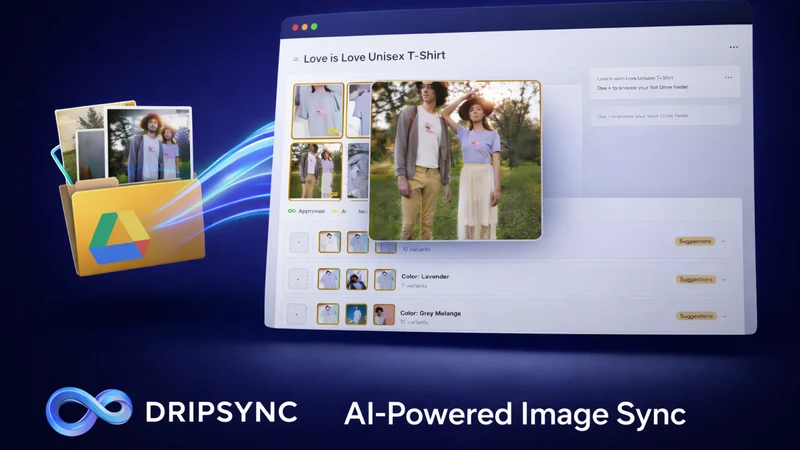This screenshot has width=800, height=450.
Task: Select pink-background portrait thumbnail in Grey Melange row
Action: [384, 314]
